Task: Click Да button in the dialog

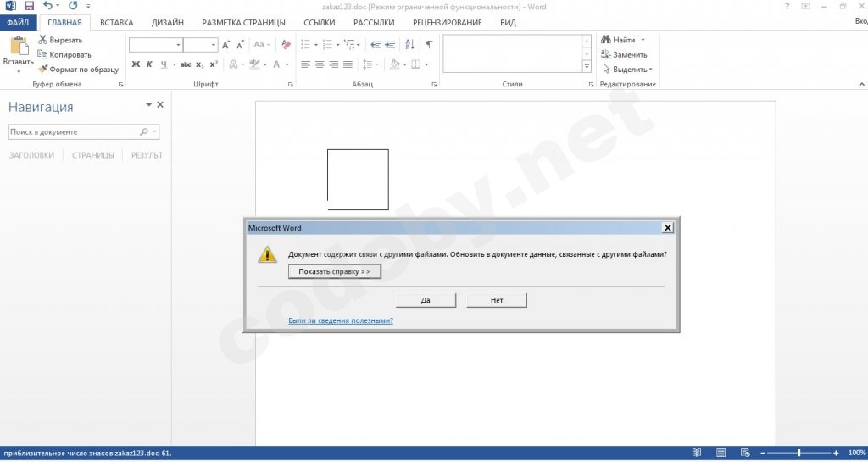Action: (x=426, y=300)
